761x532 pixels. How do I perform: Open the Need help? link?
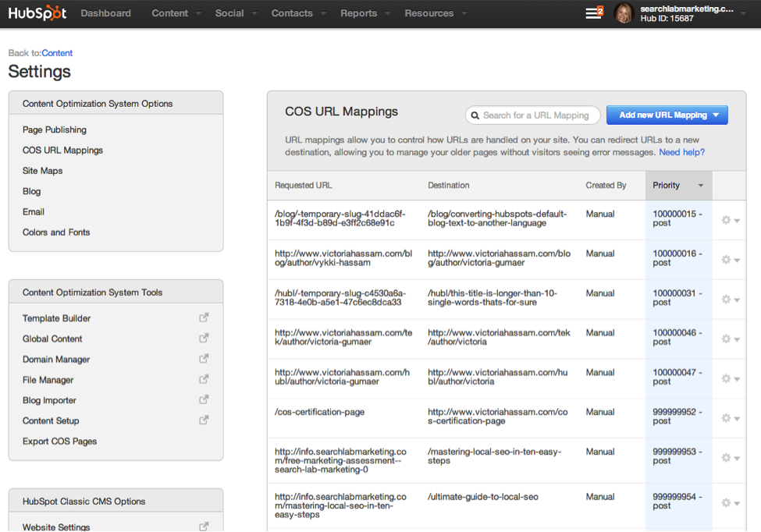[x=681, y=152]
